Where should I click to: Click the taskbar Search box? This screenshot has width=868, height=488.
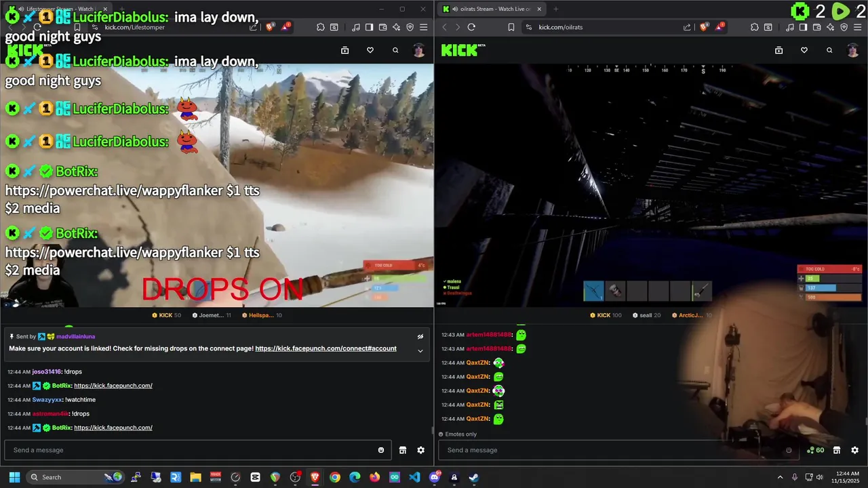click(76, 477)
